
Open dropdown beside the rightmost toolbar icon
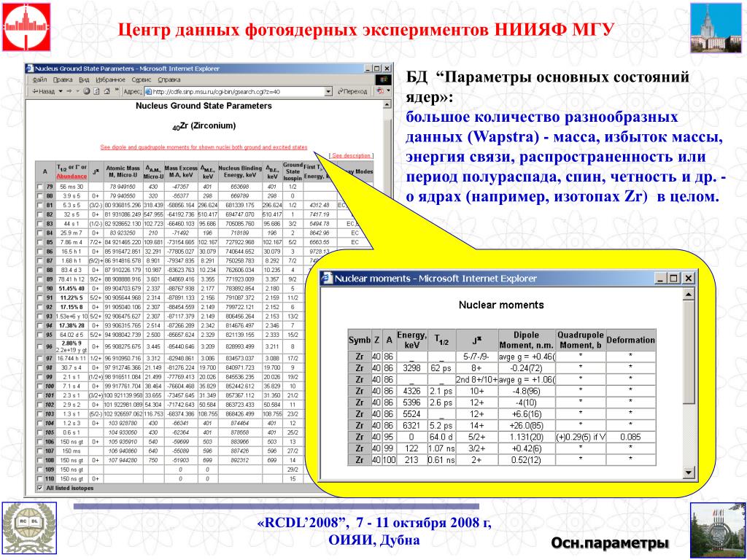pyautogui.click(x=389, y=90)
